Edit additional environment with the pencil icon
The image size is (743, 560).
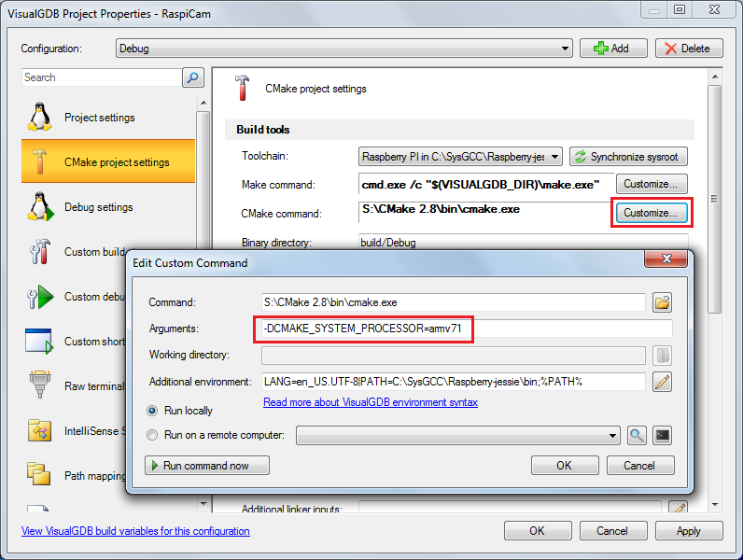[662, 382]
